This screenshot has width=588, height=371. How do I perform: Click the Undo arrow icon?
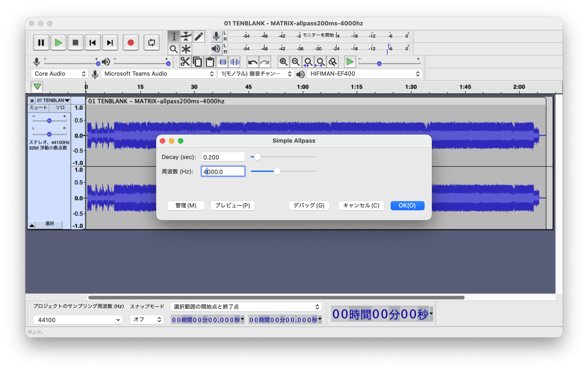[252, 62]
